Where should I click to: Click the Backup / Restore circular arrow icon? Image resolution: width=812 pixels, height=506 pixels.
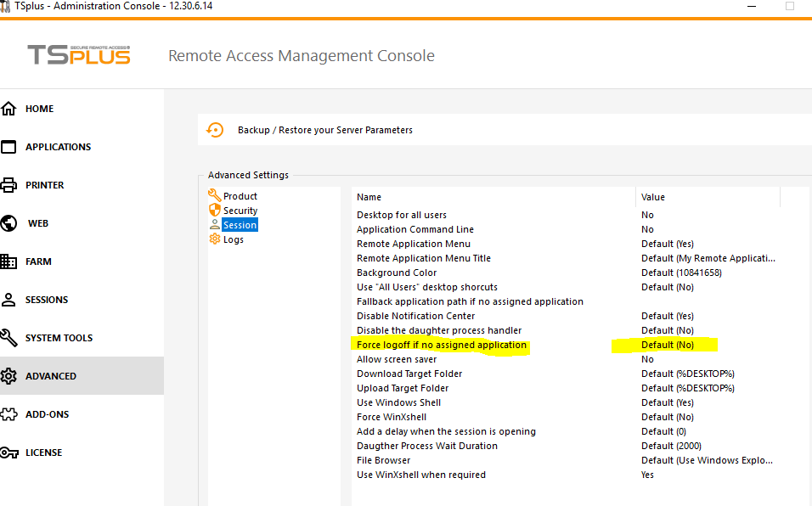coord(216,130)
